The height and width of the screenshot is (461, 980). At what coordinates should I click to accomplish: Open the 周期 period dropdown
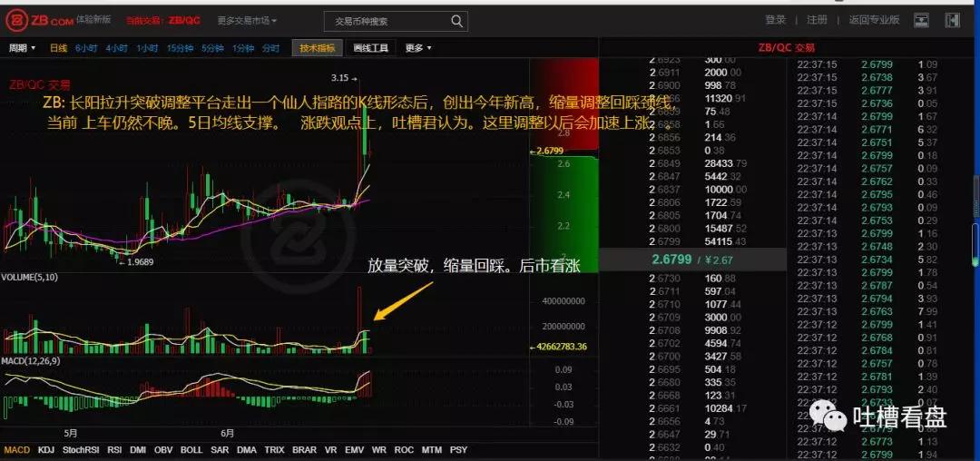23,47
